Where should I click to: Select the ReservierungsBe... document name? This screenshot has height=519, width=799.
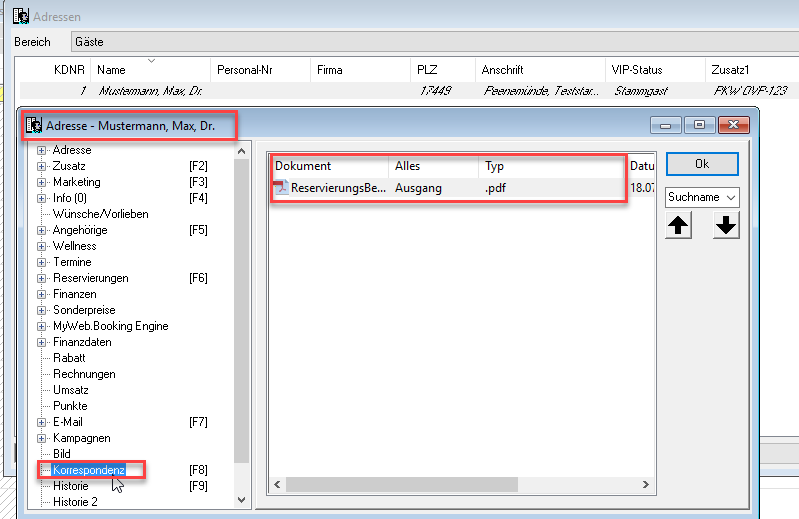tap(338, 188)
